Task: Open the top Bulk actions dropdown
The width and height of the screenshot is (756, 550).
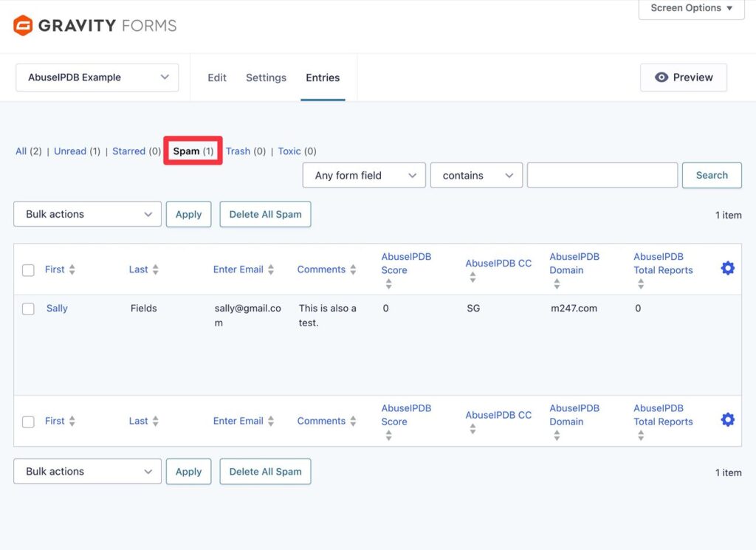Action: pyautogui.click(x=87, y=214)
